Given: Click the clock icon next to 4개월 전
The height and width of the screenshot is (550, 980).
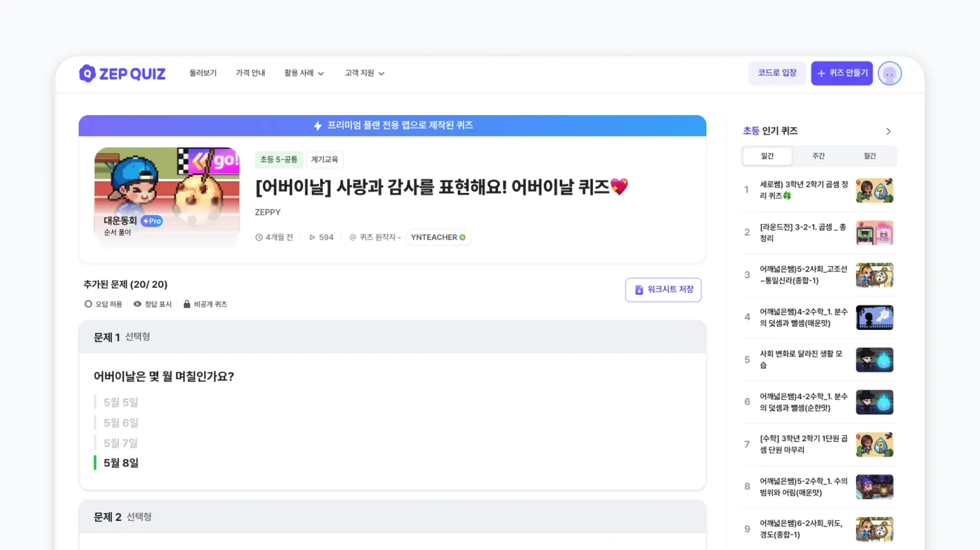Looking at the screenshot, I should 258,237.
